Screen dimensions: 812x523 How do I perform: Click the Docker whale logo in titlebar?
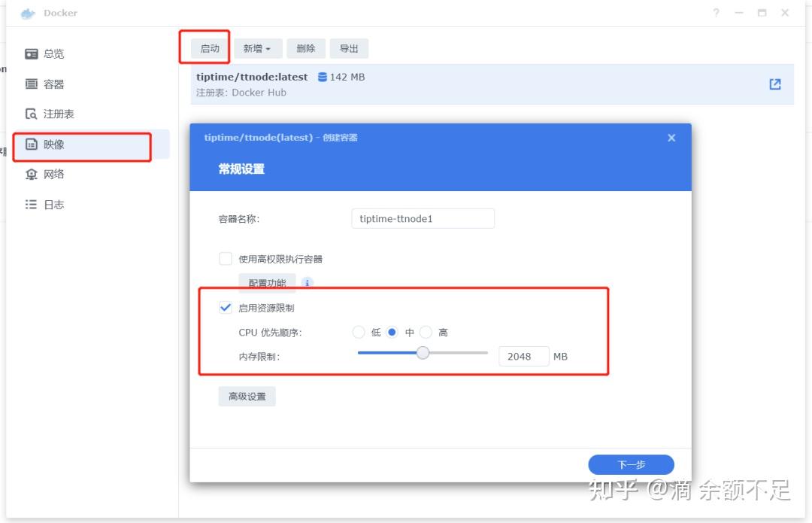(x=27, y=13)
